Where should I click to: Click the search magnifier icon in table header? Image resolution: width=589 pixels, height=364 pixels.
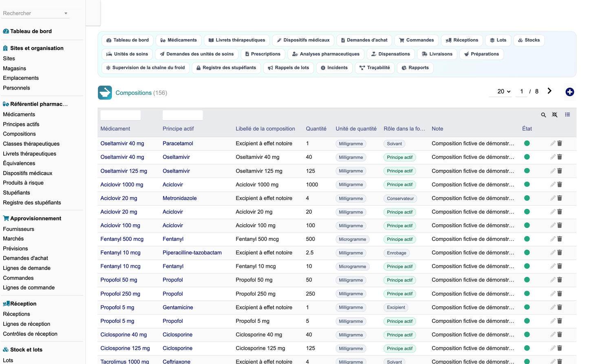pos(543,115)
